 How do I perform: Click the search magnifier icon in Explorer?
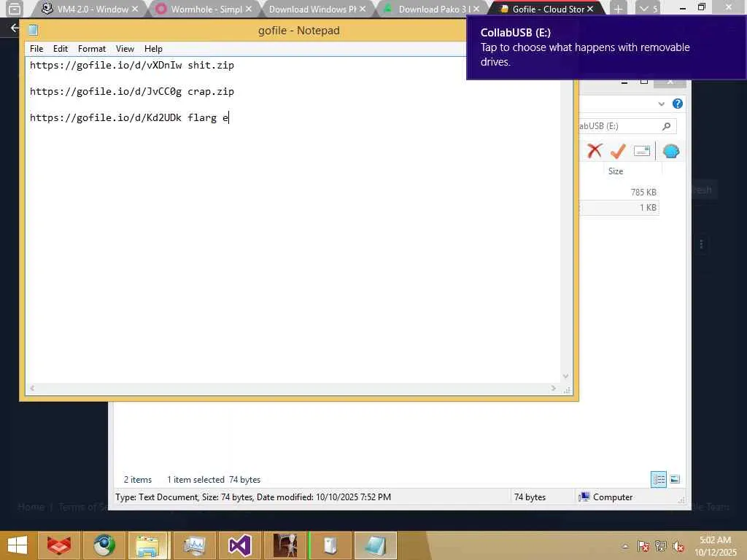[667, 126]
